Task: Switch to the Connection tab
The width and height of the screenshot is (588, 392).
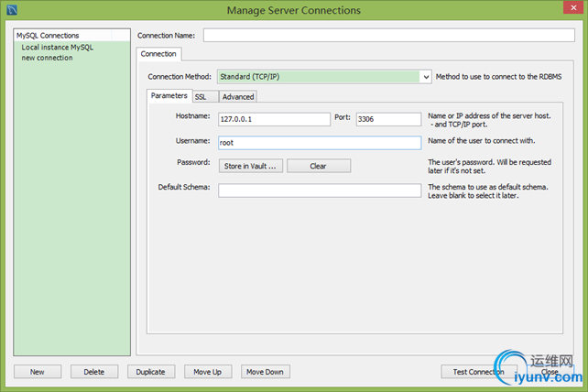Action: 158,54
